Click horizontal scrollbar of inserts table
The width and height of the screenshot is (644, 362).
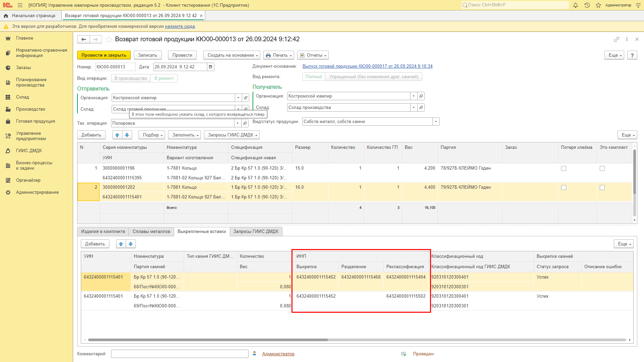point(208,340)
